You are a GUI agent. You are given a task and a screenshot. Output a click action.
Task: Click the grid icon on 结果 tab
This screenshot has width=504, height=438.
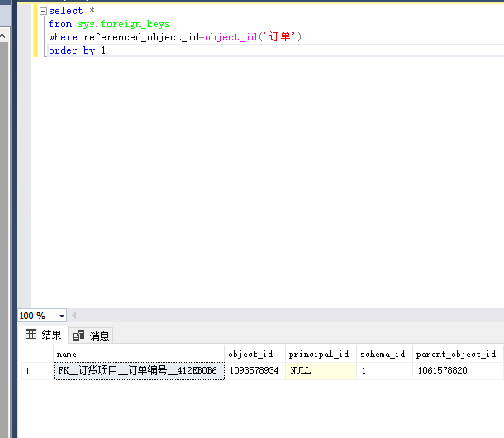[x=31, y=336]
